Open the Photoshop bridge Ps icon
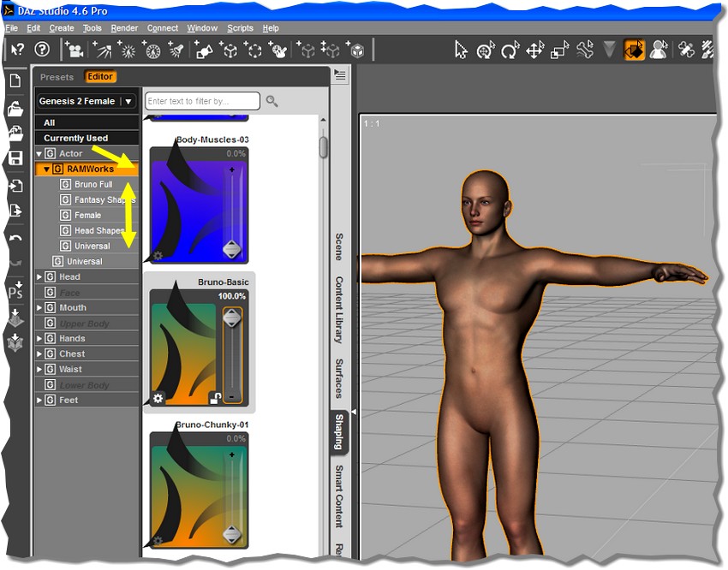Viewport: 728px width, 570px height. point(15,290)
